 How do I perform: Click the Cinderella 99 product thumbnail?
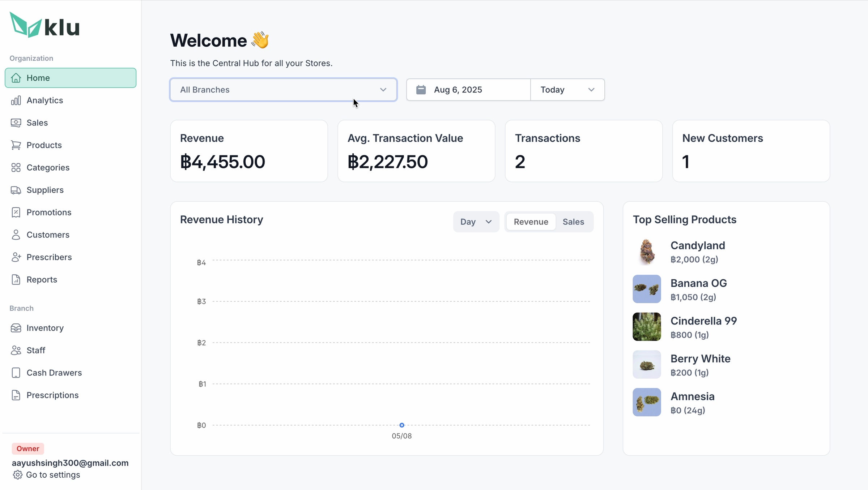[647, 327]
